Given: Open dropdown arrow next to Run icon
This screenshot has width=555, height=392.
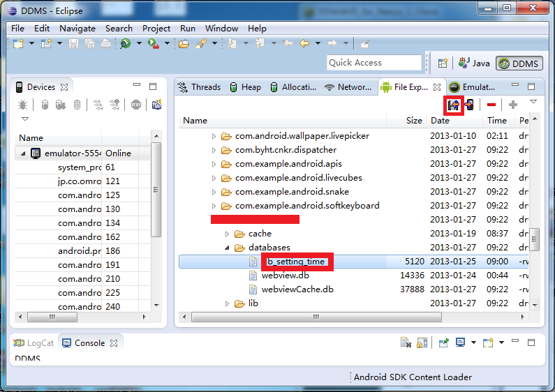Looking at the screenshot, I should (x=167, y=43).
